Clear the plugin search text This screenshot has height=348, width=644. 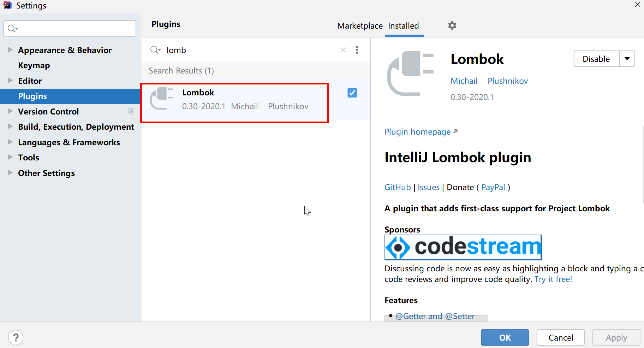(x=343, y=50)
